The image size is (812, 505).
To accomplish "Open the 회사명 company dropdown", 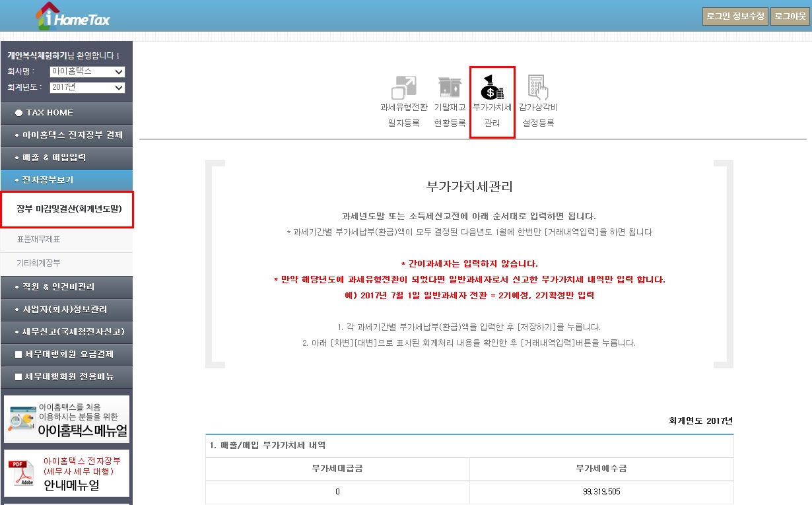I will [x=87, y=72].
